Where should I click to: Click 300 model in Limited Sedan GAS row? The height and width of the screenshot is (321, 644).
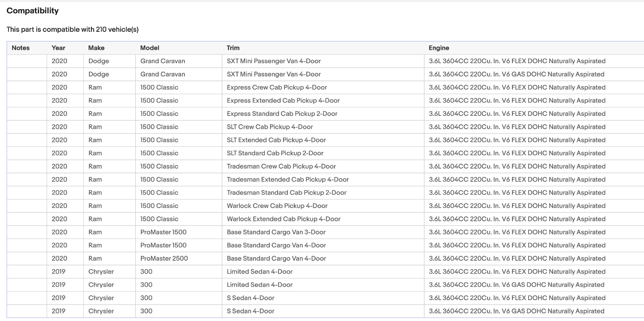pyautogui.click(x=147, y=285)
